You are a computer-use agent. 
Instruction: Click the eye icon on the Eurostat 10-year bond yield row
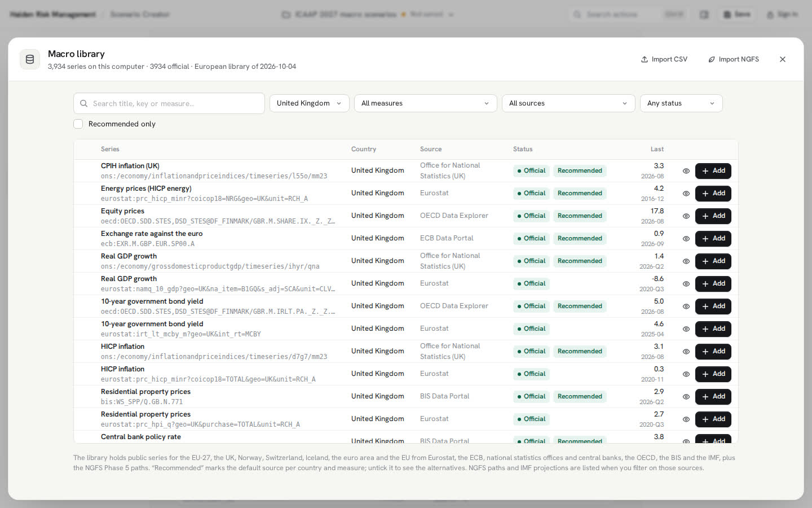pyautogui.click(x=686, y=329)
